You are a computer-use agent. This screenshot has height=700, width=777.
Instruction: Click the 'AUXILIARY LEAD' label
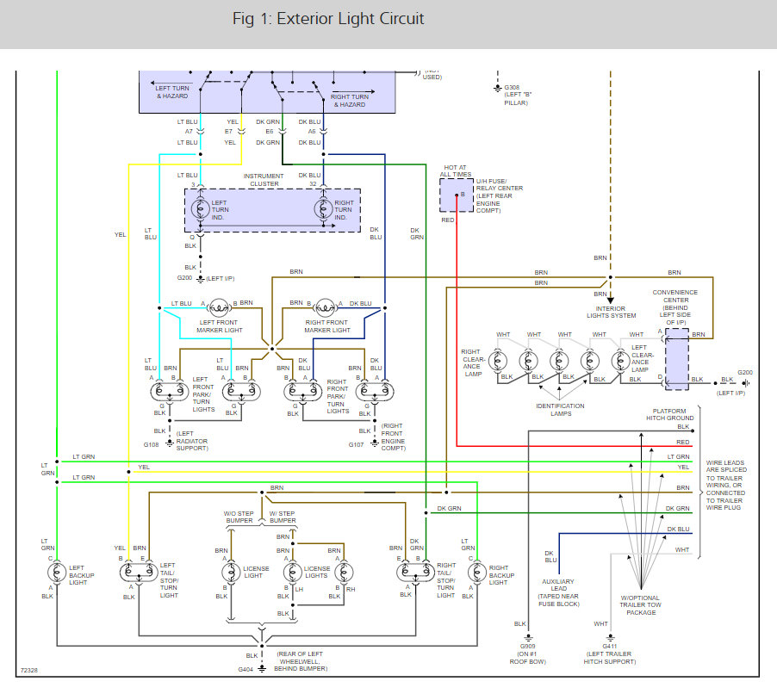click(x=558, y=585)
